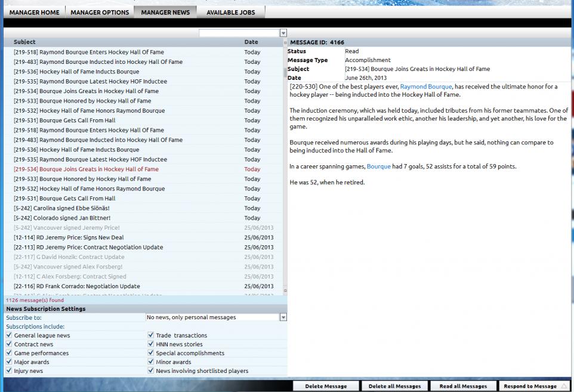This screenshot has width=574, height=392.
Task: Switch to the Manager Home tab
Action: 34,13
